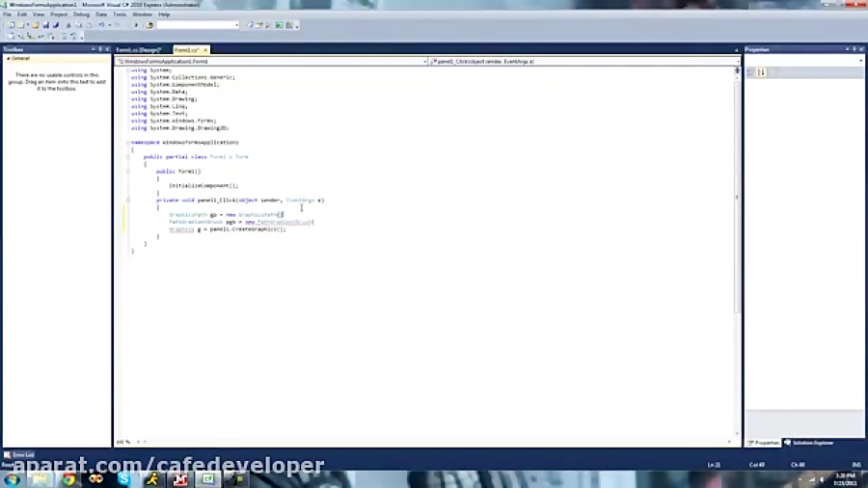868x488 pixels.
Task: Open the Help menu
Action: (x=164, y=14)
